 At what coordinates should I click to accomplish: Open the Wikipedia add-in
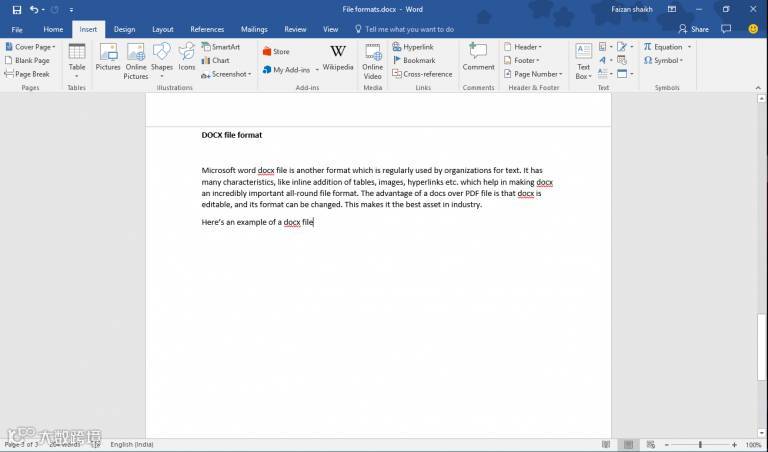tap(338, 57)
